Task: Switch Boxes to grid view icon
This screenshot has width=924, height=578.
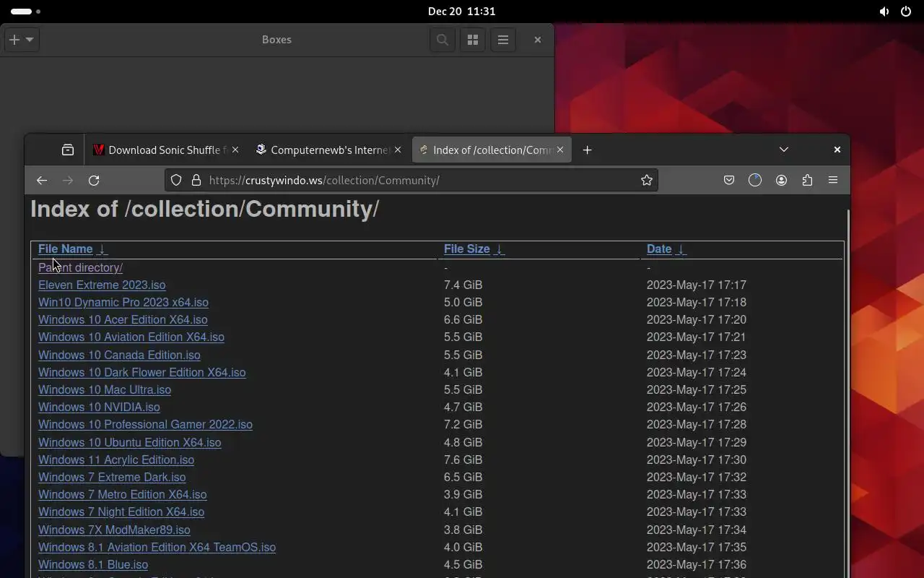Action: pyautogui.click(x=473, y=40)
